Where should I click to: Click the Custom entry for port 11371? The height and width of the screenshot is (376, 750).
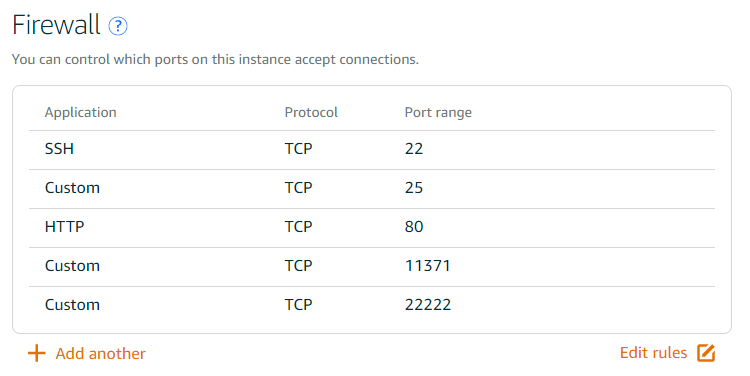(x=72, y=266)
